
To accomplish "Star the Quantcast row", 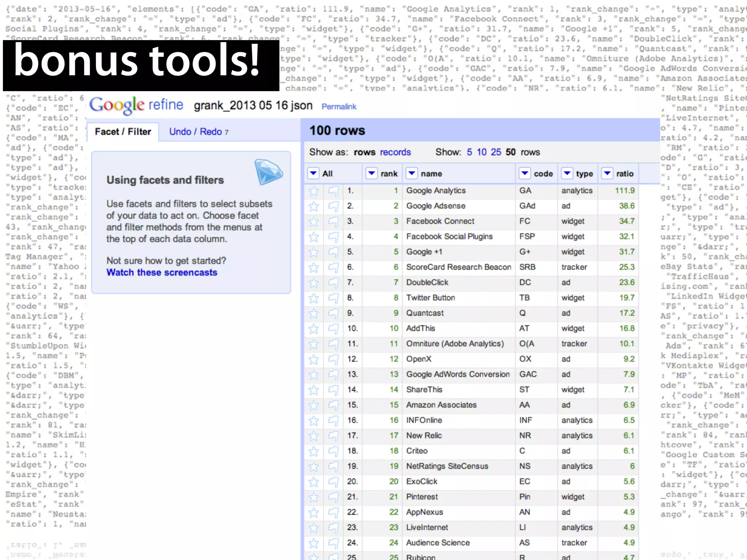I will pyautogui.click(x=314, y=314).
